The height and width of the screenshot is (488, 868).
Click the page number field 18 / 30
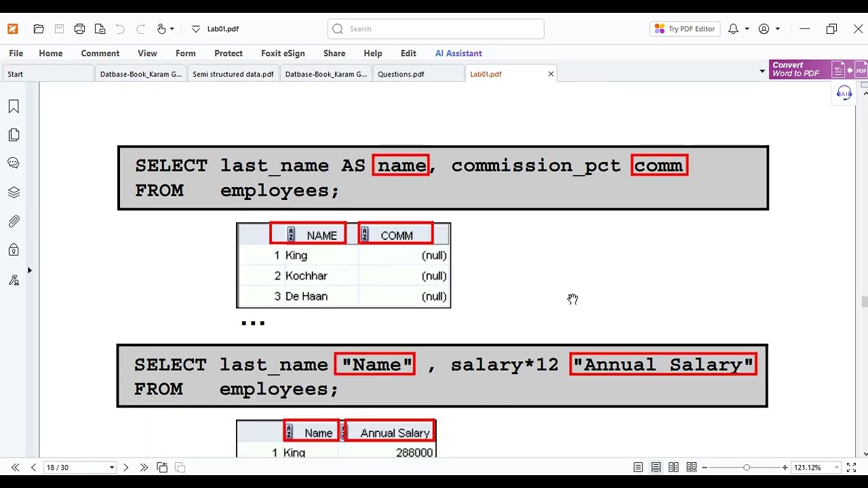75,468
